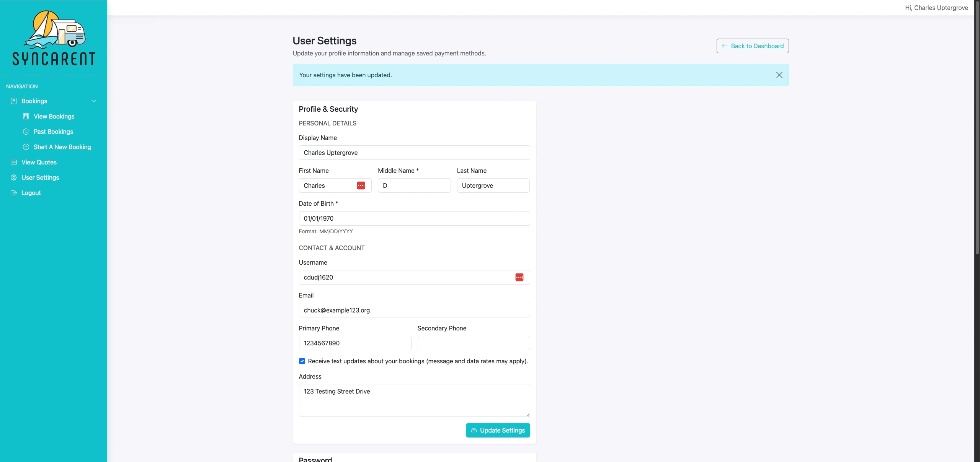Click the Email field
The width and height of the screenshot is (980, 462).
pos(414,310)
